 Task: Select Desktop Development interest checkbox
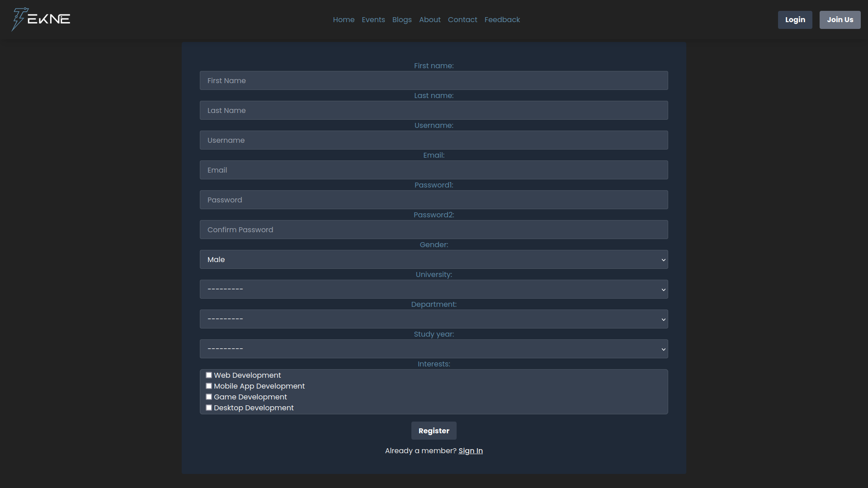[x=209, y=408]
